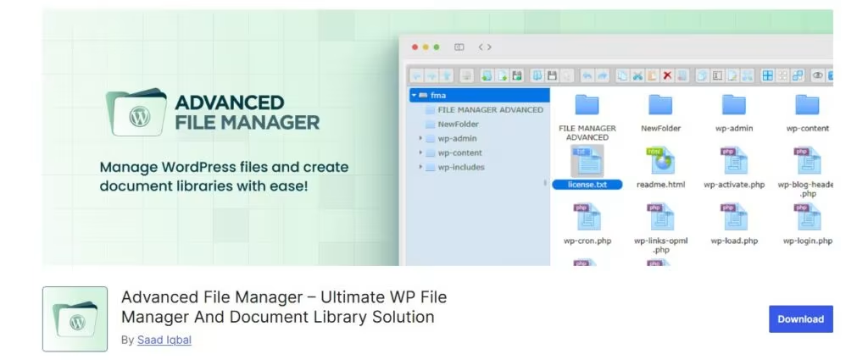Click the Advanced File Manager banner logo
The height and width of the screenshot is (360, 868).
tap(213, 113)
